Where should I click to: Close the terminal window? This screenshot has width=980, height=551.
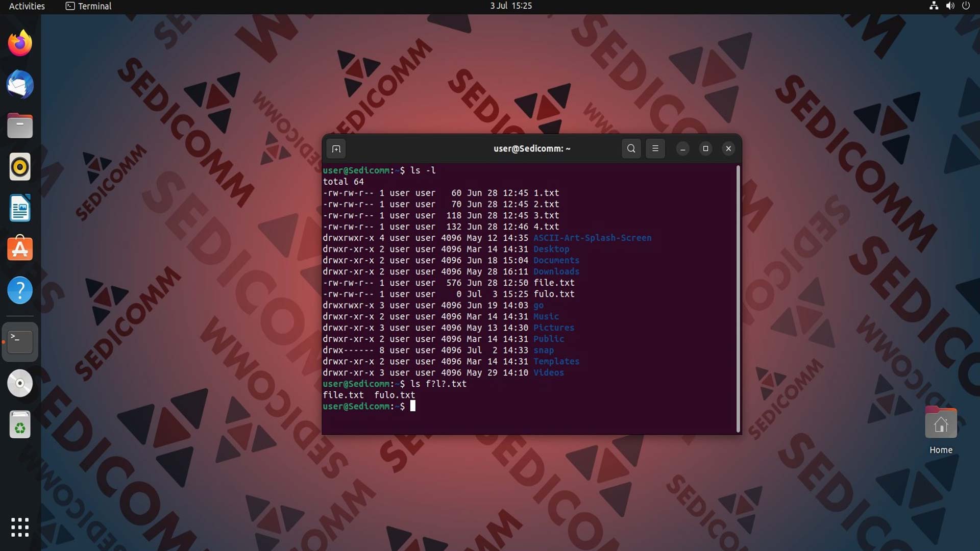coord(728,148)
